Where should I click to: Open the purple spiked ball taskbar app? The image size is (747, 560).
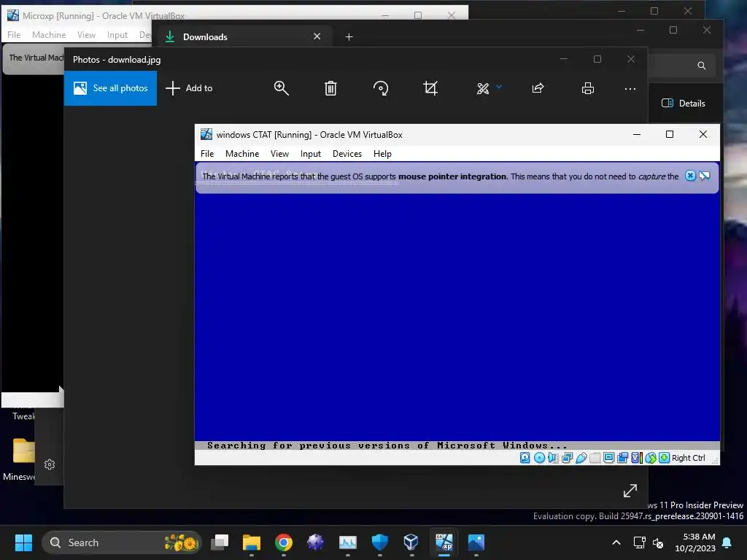click(315, 542)
